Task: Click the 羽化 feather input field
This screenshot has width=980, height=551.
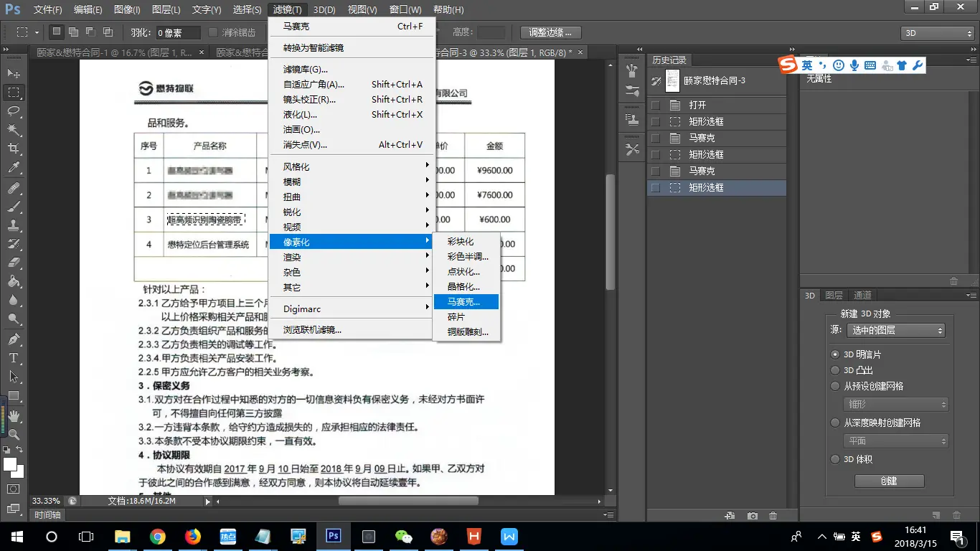Action: tap(178, 33)
